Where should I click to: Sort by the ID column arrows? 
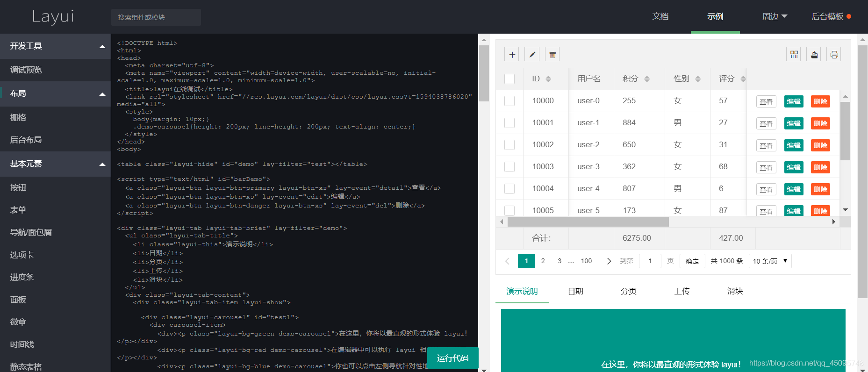(x=548, y=79)
